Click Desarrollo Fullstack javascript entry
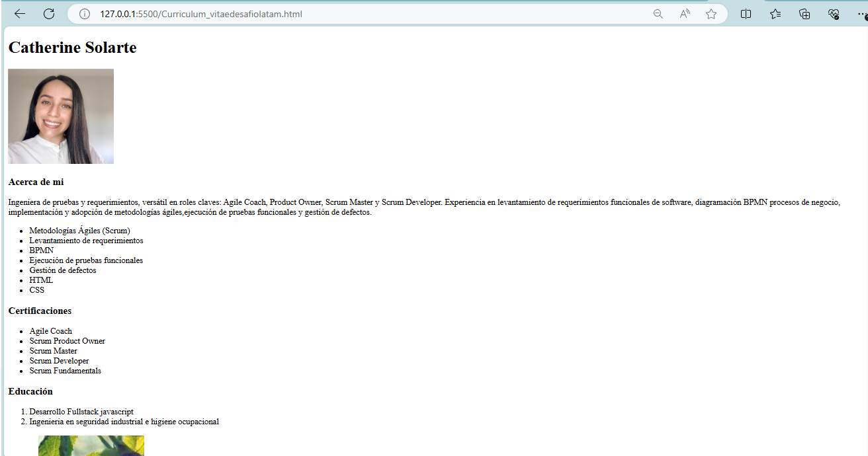Viewport: 868px width, 456px height. pos(81,412)
